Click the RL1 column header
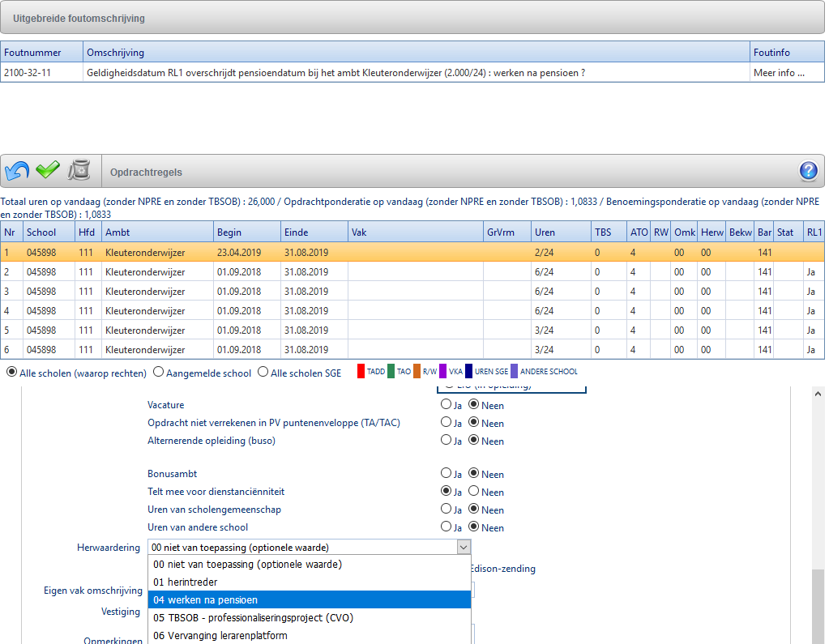 [814, 232]
